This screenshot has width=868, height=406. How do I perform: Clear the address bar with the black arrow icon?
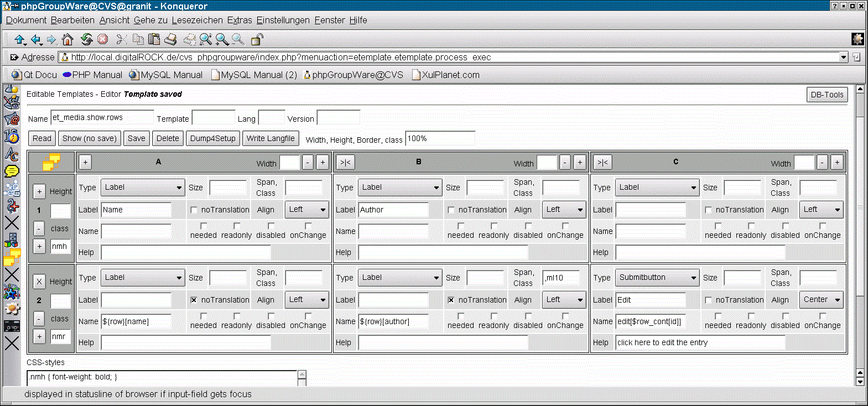tap(14, 57)
